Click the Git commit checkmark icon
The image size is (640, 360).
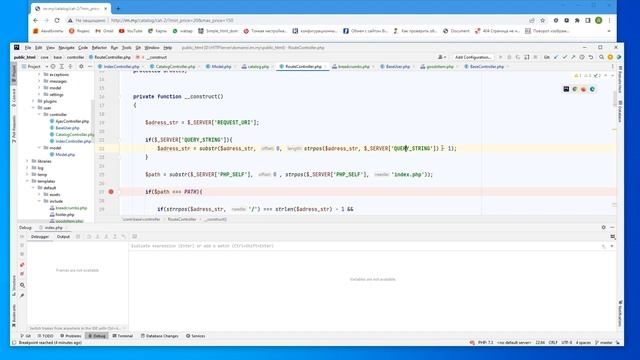tap(565, 57)
